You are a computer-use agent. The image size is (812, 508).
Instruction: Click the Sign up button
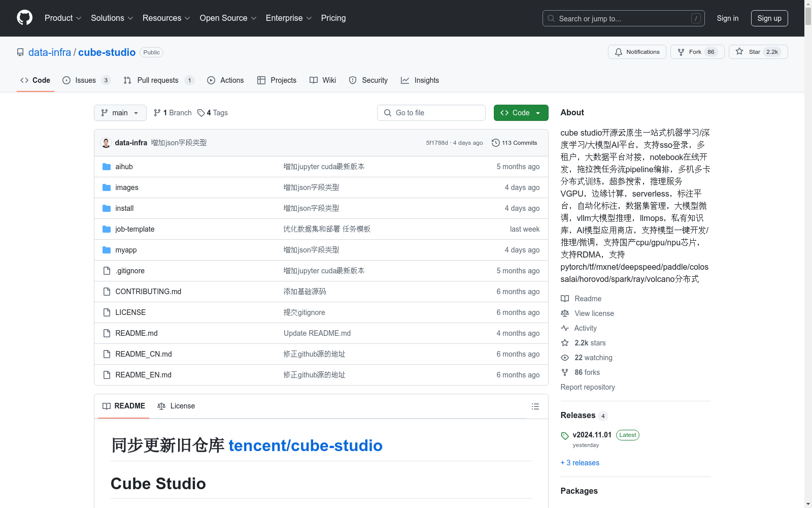click(769, 18)
